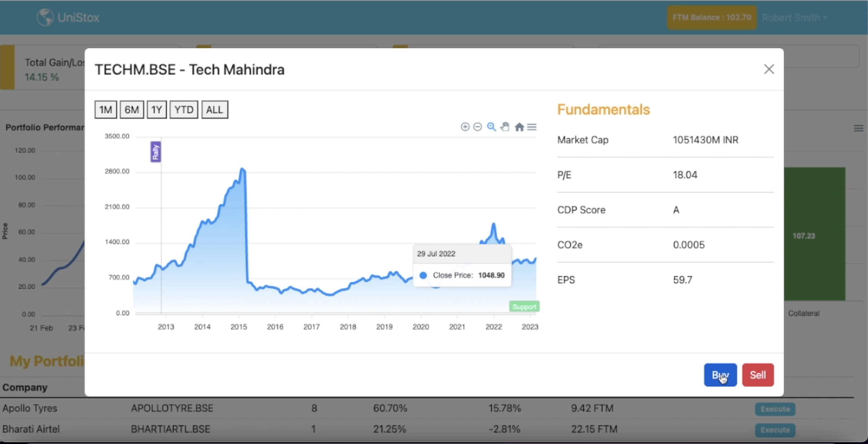The image size is (868, 444).
Task: Open portfolio chart menu icon behind dialog
Action: [858, 128]
